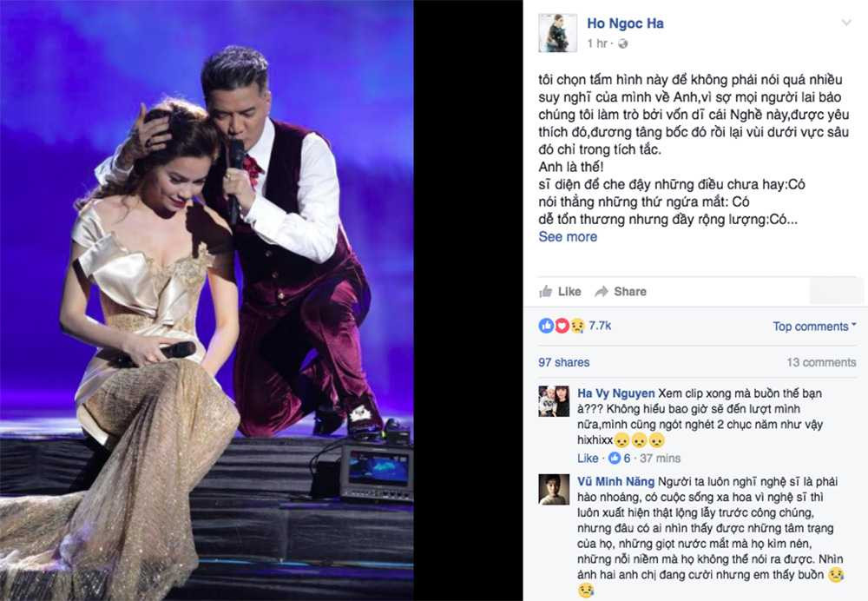Click the 1 hr post timestamp

click(x=597, y=43)
